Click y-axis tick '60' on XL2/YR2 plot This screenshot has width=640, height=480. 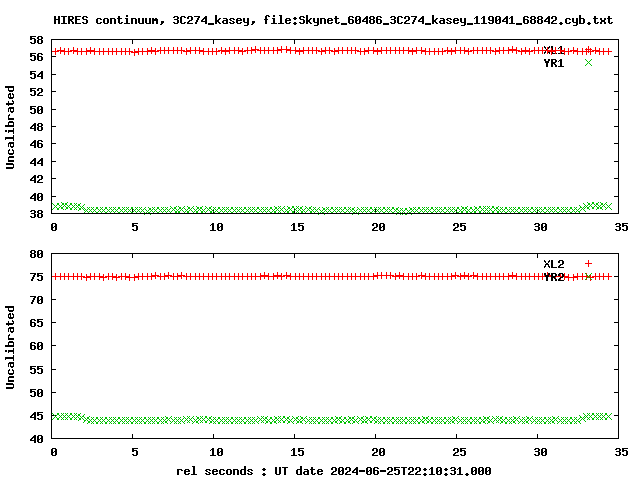tap(36, 346)
